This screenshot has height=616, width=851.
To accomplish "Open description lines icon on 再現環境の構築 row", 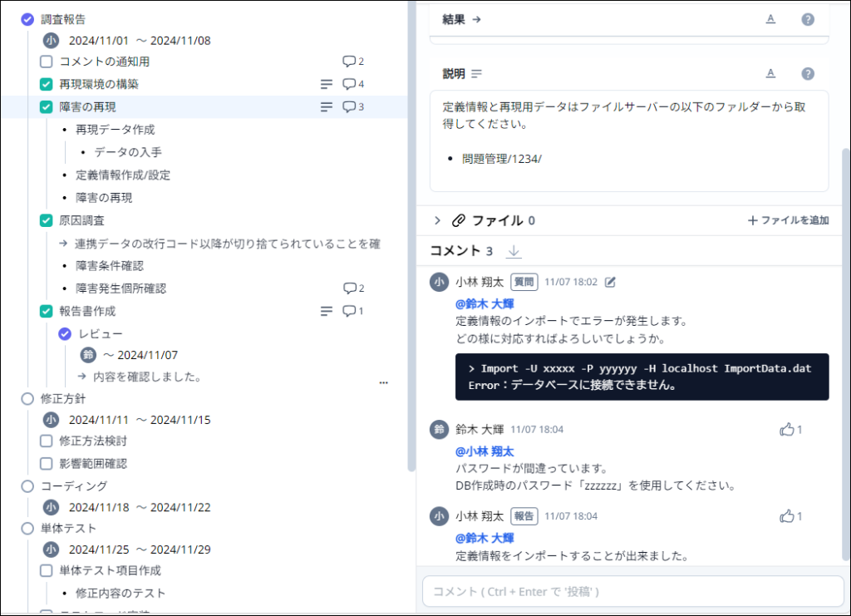I will tap(326, 84).
